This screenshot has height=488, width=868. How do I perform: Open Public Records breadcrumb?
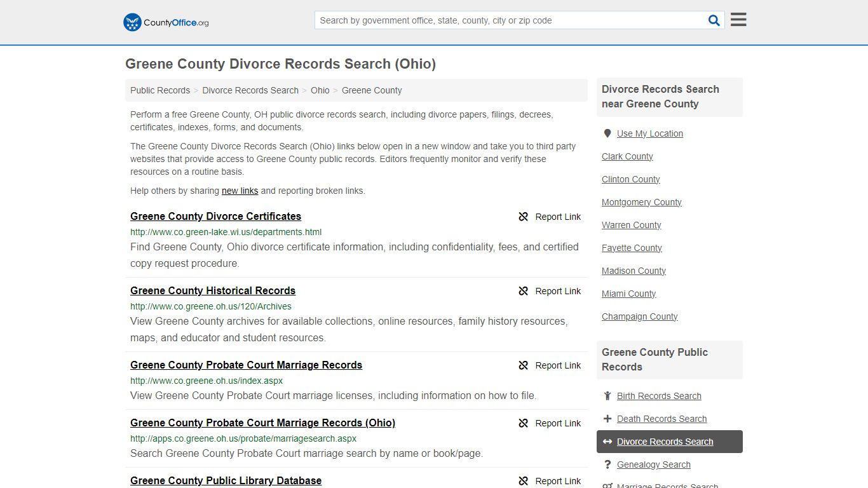click(160, 90)
